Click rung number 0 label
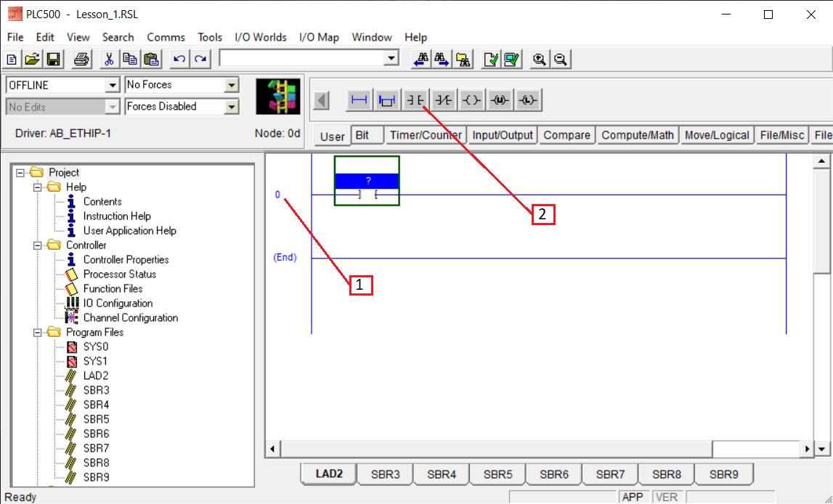833x504 pixels. (x=277, y=195)
